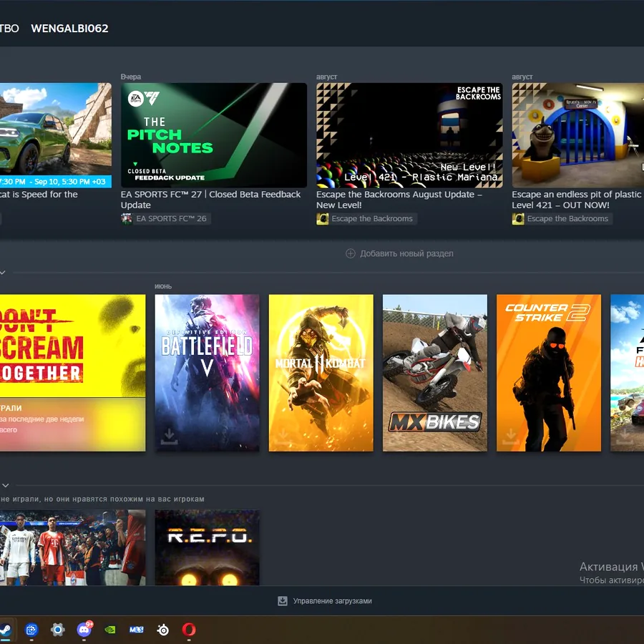The height and width of the screenshot is (644, 644).
Task: Collapse the recommended games shelf chevron
Action: [x=5, y=485]
